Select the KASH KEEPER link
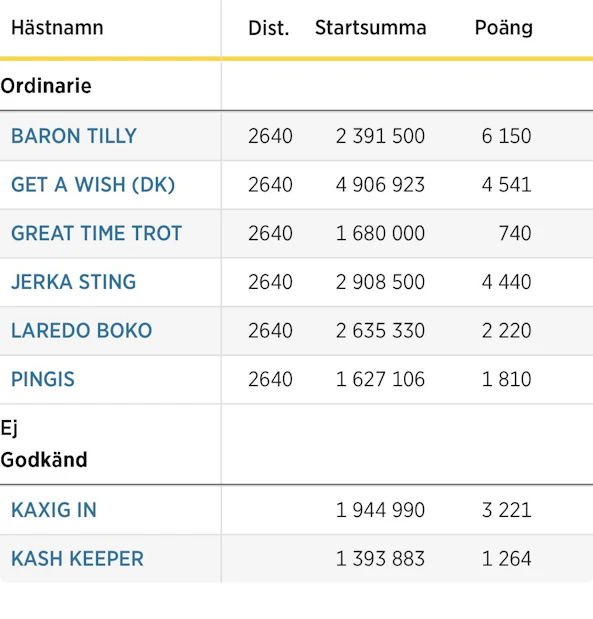This screenshot has height=619, width=593. (x=77, y=559)
